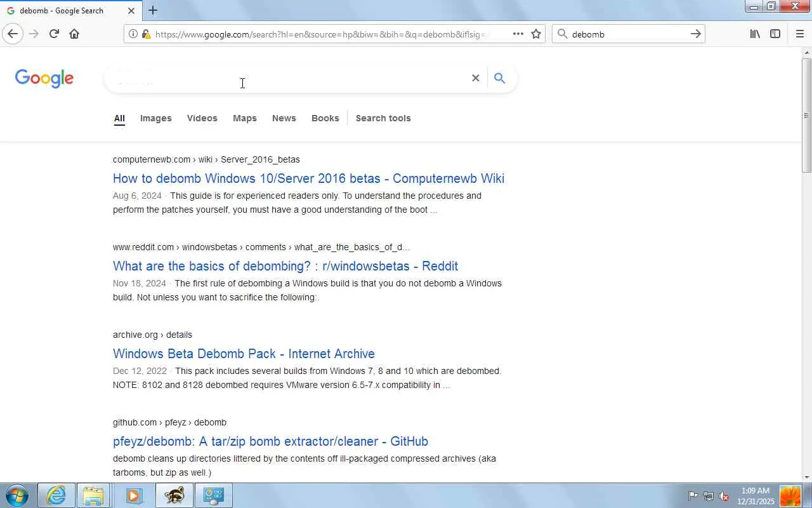This screenshot has height=508, width=812.
Task: Click the "Nov 18, 2024" result date
Action: pyautogui.click(x=140, y=283)
